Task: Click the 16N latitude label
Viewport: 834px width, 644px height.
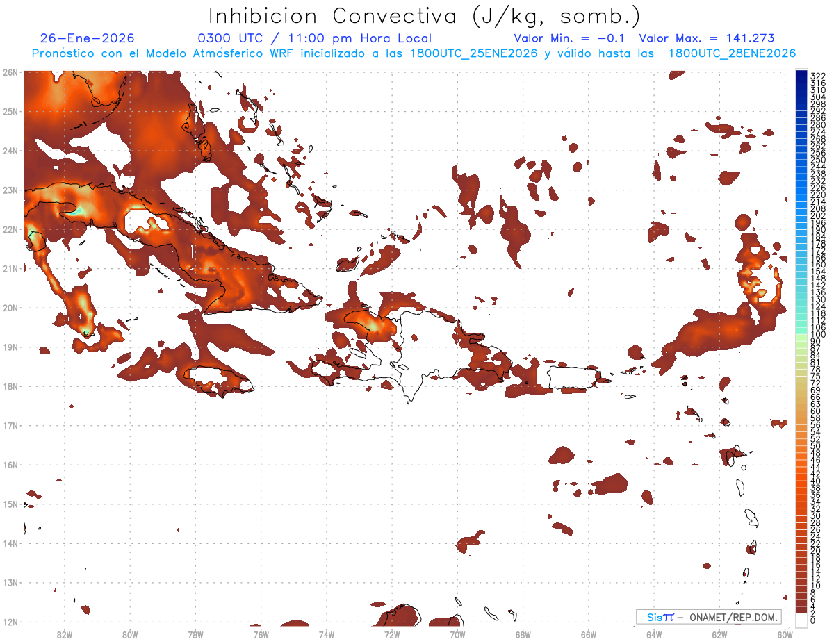Action: pos(10,465)
